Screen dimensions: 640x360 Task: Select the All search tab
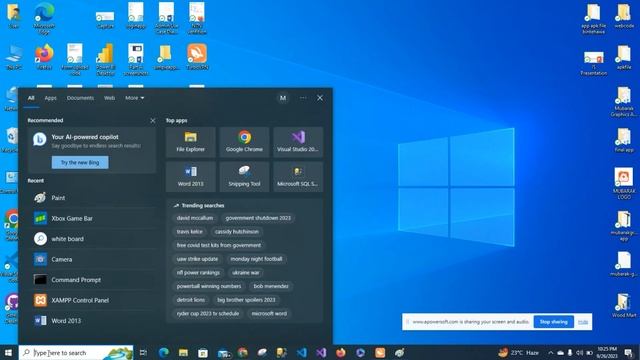pos(31,98)
